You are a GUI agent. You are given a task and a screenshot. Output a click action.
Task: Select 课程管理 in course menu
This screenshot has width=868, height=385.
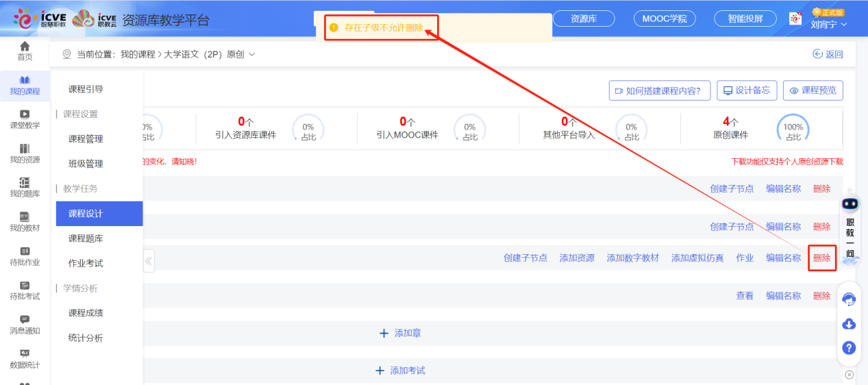point(86,139)
